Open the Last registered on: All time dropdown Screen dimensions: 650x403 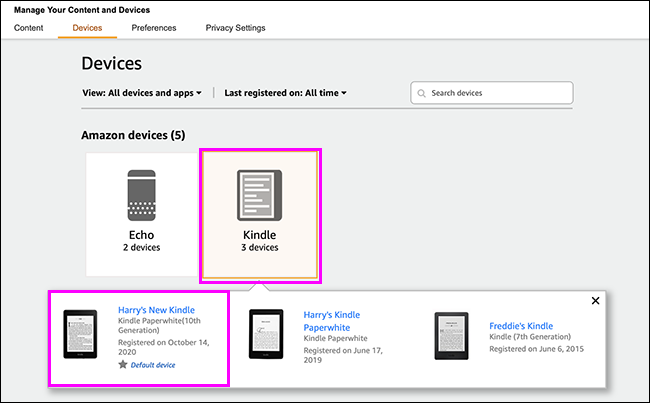point(286,93)
